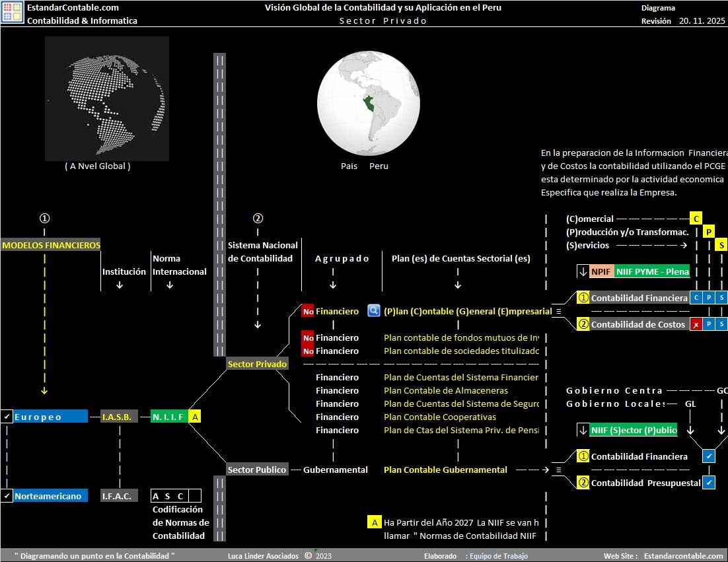Open the list icon after Plan Contable General Empresarial
The width and height of the screenshot is (728, 562).
coord(558,311)
